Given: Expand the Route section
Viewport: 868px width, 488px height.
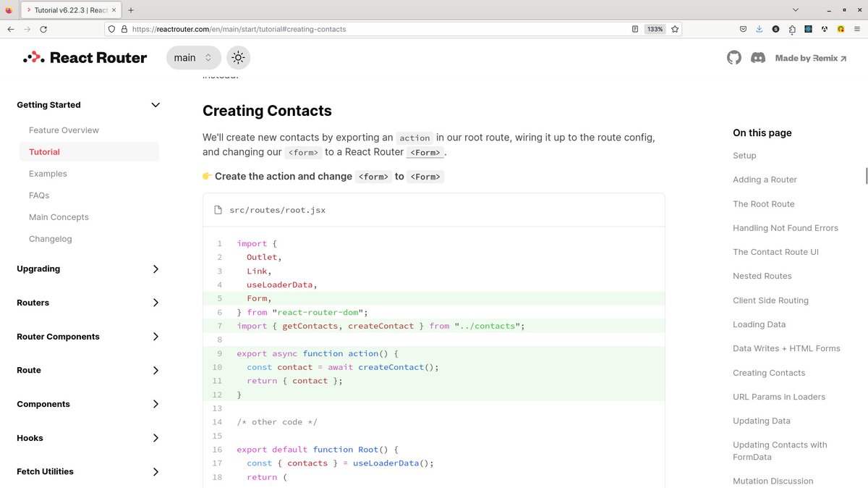Looking at the screenshot, I should [x=88, y=370].
